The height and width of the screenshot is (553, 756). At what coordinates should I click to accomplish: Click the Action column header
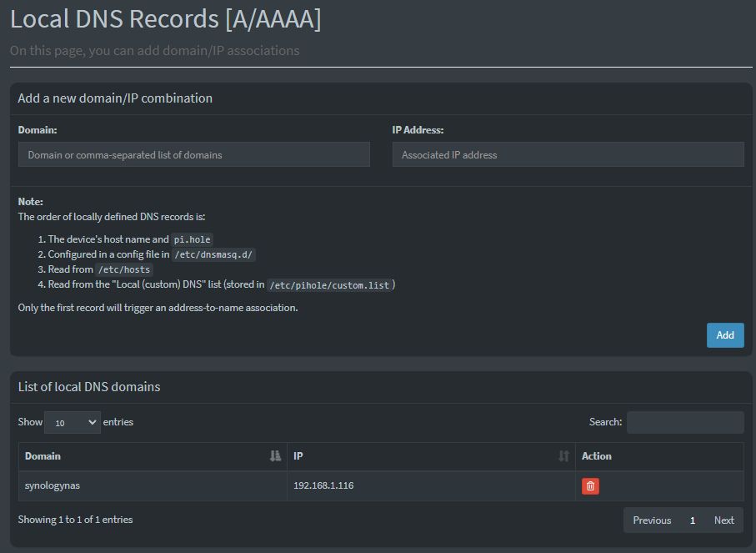[x=597, y=456]
